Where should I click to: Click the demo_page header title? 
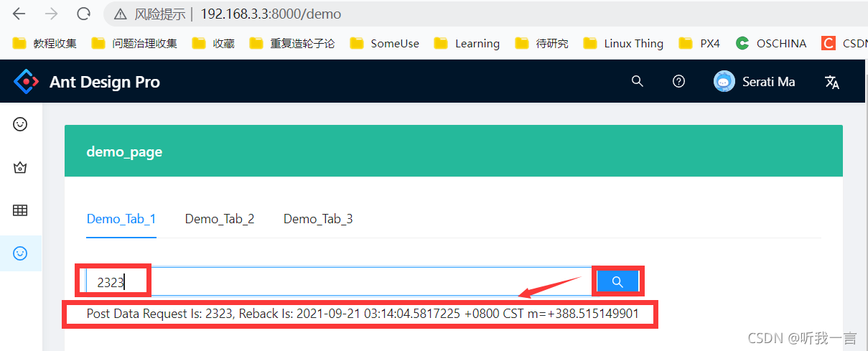124,152
